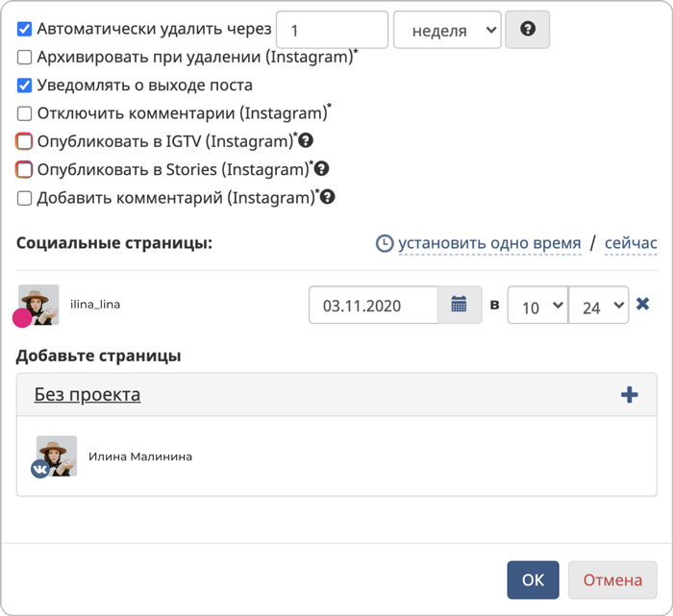
Task: Select the Илина Малинина VK page avatar
Action: tap(56, 456)
